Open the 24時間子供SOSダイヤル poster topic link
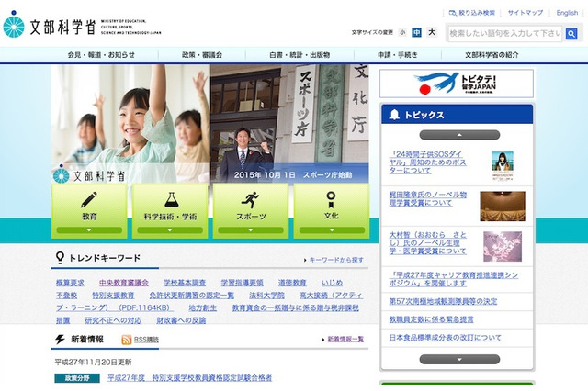 pyautogui.click(x=427, y=162)
